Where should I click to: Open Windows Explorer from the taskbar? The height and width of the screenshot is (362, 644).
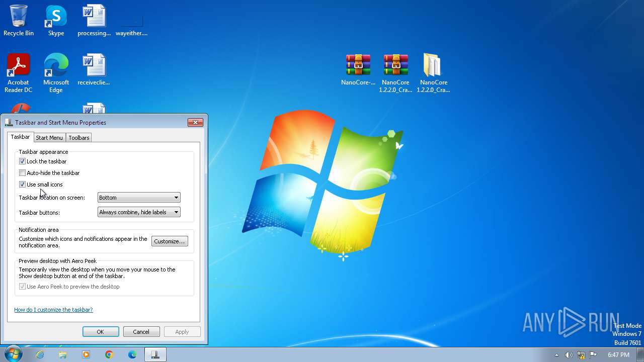(63, 354)
